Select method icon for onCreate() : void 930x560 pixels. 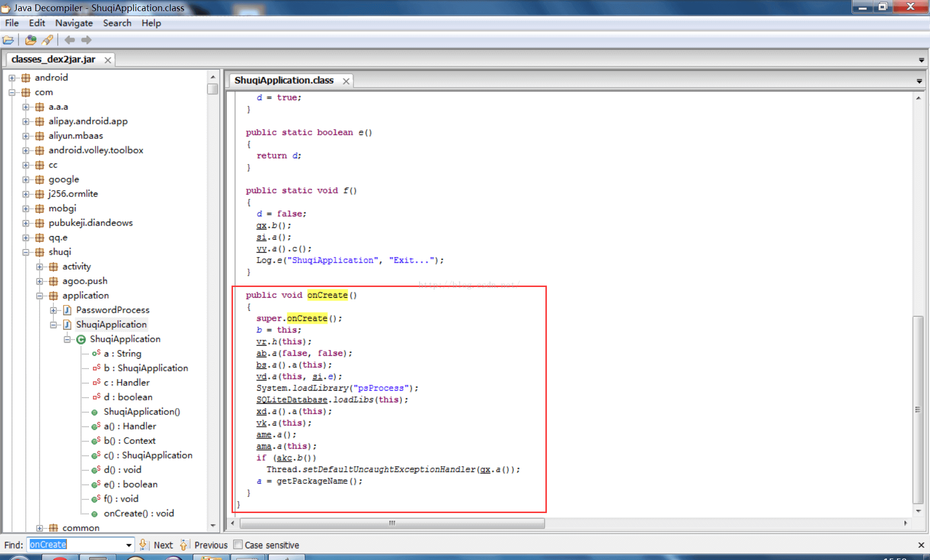coord(95,514)
